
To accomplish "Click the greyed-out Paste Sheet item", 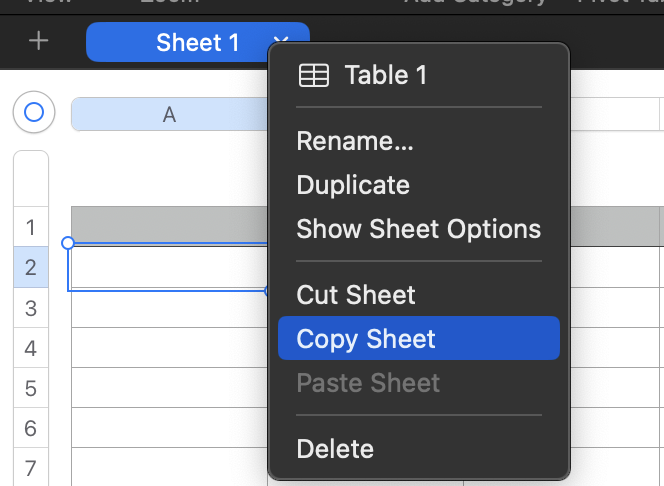I will pos(368,383).
